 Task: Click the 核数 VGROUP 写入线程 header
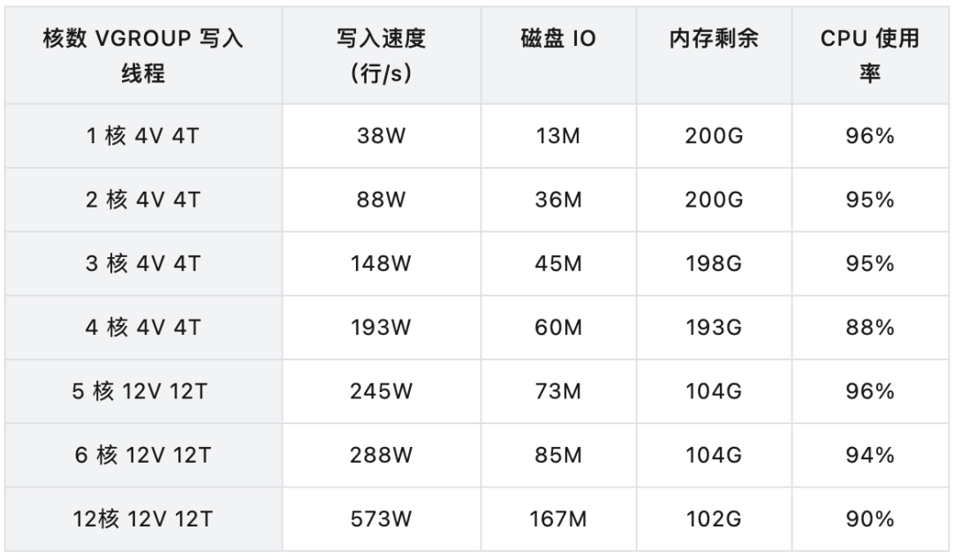tap(143, 56)
